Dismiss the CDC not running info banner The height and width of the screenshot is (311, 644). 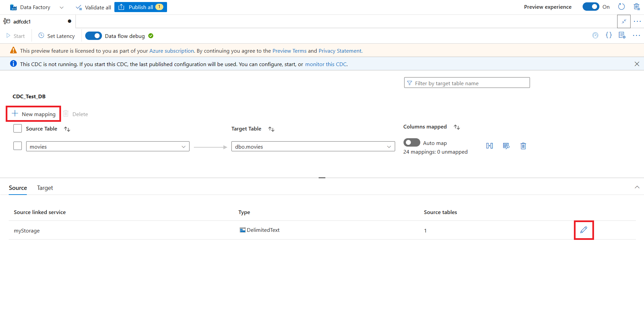[x=637, y=64]
